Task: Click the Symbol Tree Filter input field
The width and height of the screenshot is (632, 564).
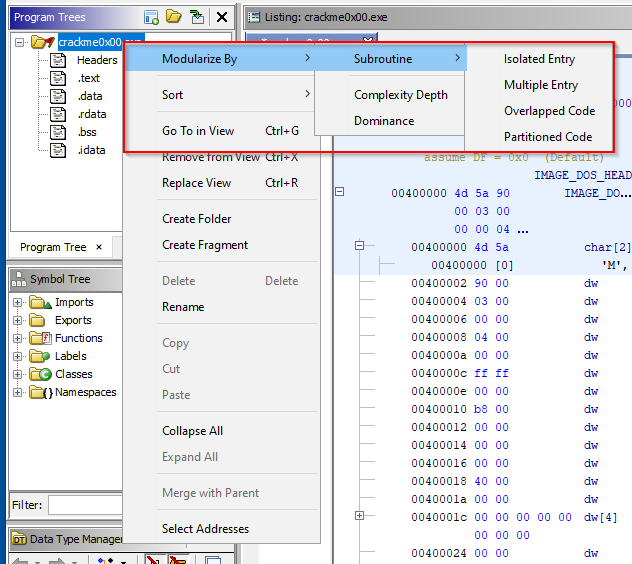Action: point(85,505)
